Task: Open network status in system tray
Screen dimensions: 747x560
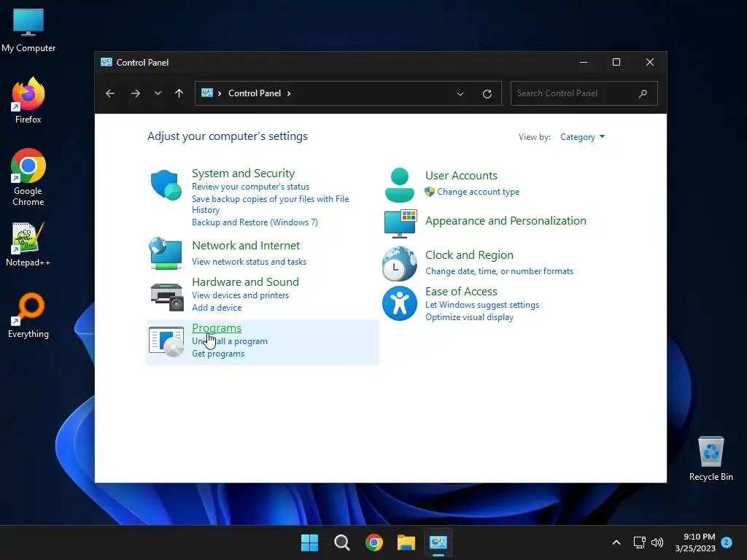Action: coord(639,542)
